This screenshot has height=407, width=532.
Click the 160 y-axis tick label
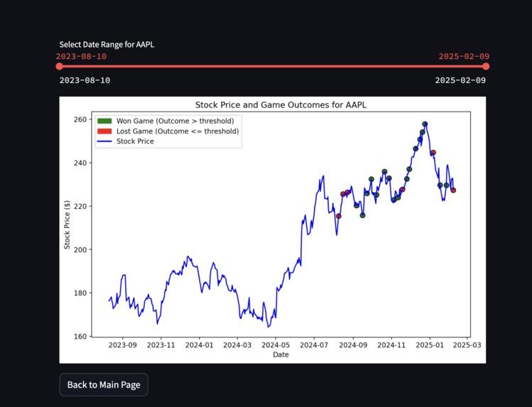(x=80, y=336)
